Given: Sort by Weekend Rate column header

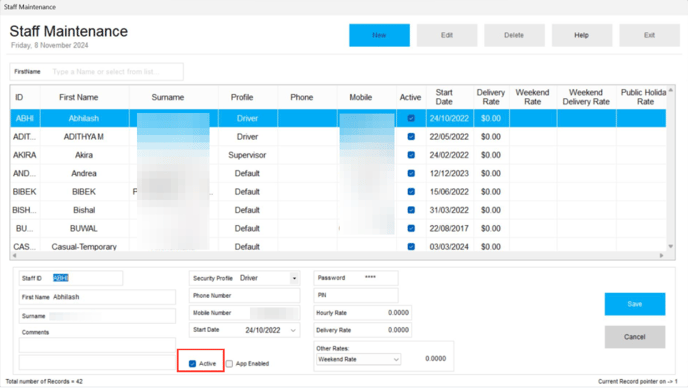Looking at the screenshot, I should click(x=532, y=97).
